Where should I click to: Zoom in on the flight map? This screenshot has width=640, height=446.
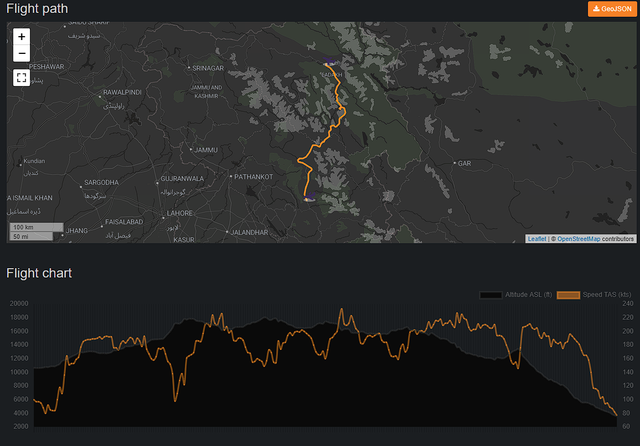click(x=22, y=37)
